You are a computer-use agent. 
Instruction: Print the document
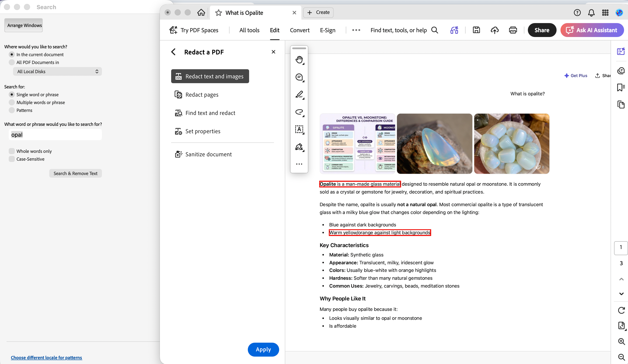pyautogui.click(x=513, y=30)
